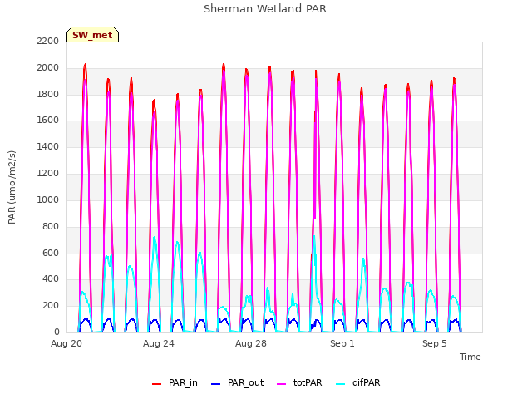Toggle the difPAR legend entry
This screenshot has width=532, height=399.
[x=357, y=382]
